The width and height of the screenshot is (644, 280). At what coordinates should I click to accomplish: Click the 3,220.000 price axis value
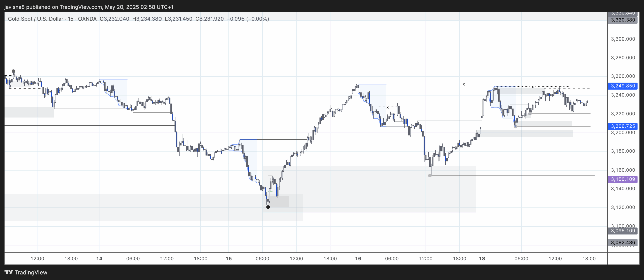[x=623, y=114]
